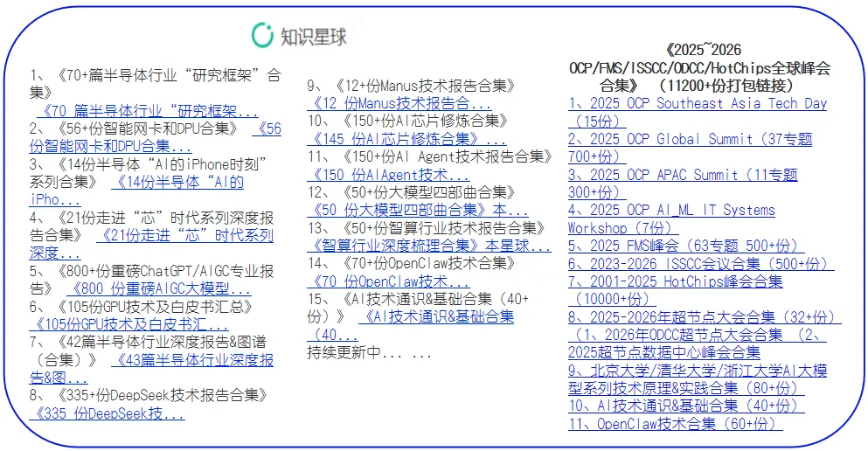868x451 pixels.
Task: Open the 《智算行业深度梳理合集》本星球 link
Action: pos(429,246)
